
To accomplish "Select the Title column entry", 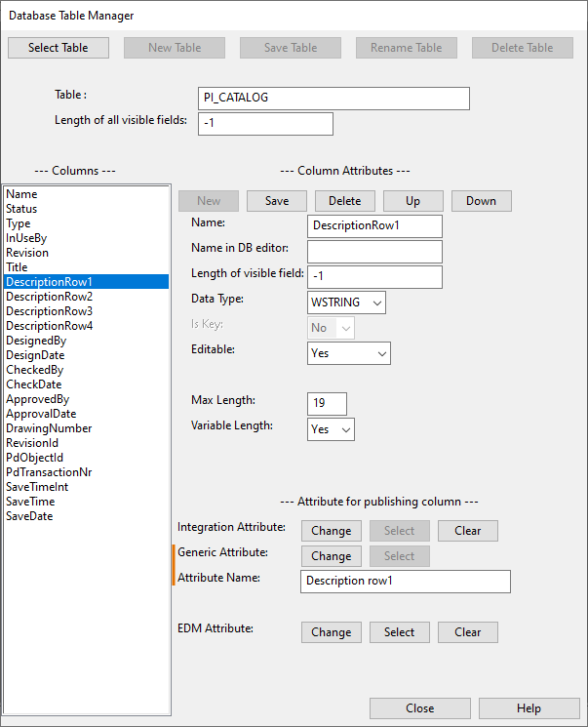I will pos(17,267).
